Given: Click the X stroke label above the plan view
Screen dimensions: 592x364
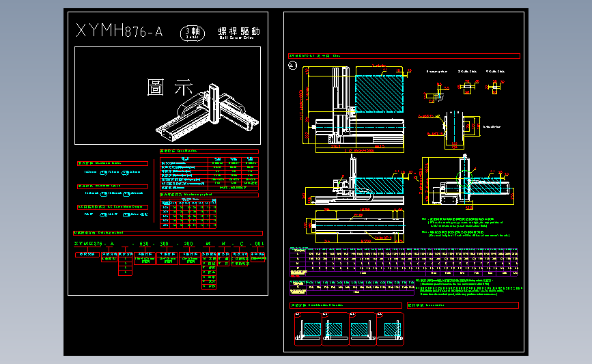Looking at the screenshot, I should click(379, 66).
